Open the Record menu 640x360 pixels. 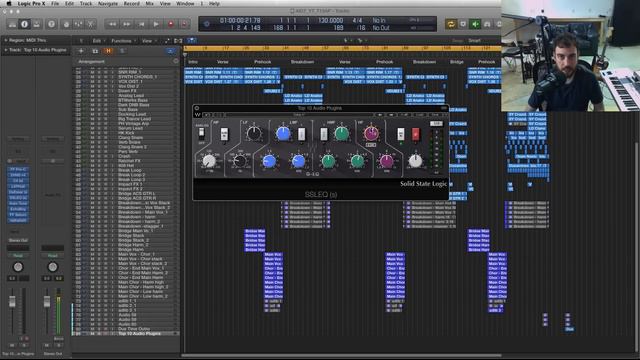coord(131,3)
